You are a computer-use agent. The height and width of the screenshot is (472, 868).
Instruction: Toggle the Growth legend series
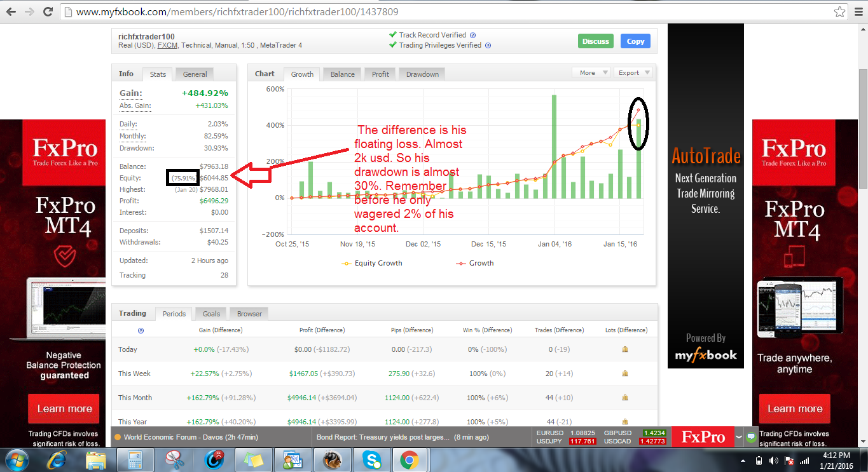coord(475,263)
